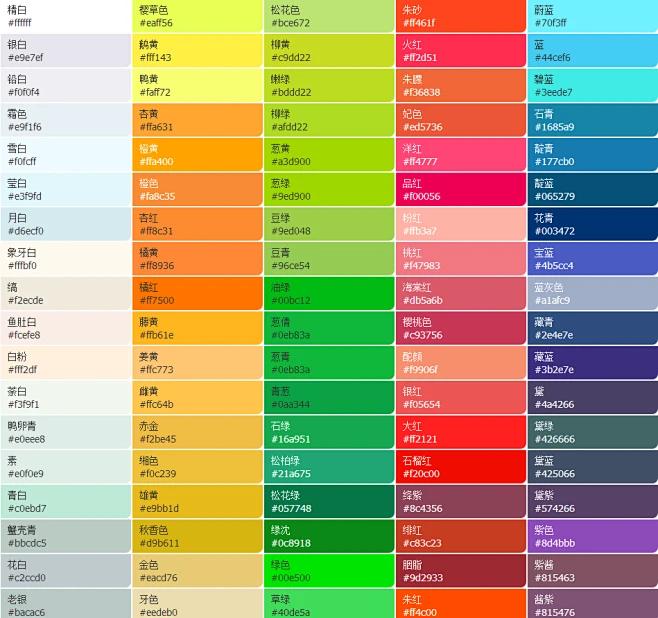Pick the dark crimson swatch #9d2933
Image resolution: width=658 pixels, height=618 pixels.
tap(460, 571)
